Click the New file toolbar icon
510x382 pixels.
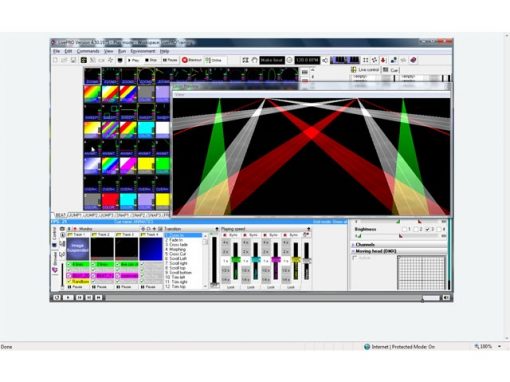(55, 60)
